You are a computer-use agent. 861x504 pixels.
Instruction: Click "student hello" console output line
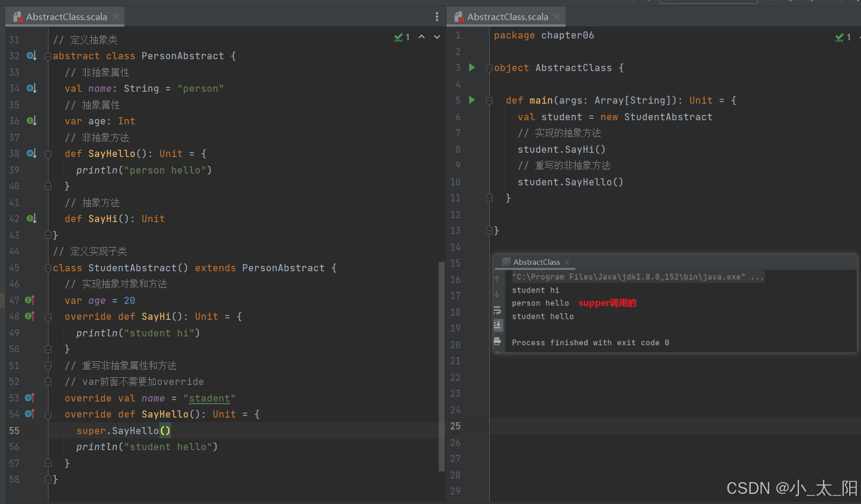tap(543, 316)
